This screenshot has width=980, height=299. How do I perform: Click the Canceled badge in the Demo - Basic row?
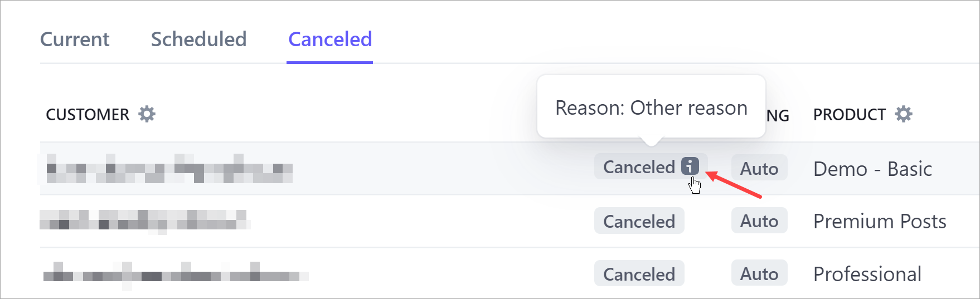(x=639, y=167)
